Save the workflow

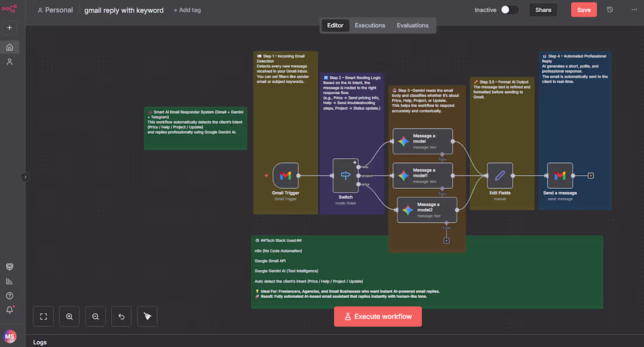tap(584, 9)
